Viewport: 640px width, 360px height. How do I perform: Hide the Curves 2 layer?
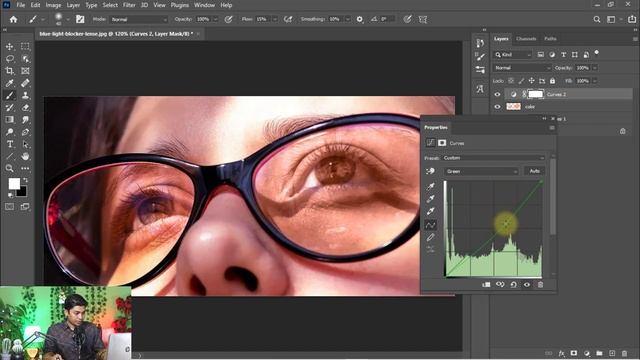click(497, 94)
